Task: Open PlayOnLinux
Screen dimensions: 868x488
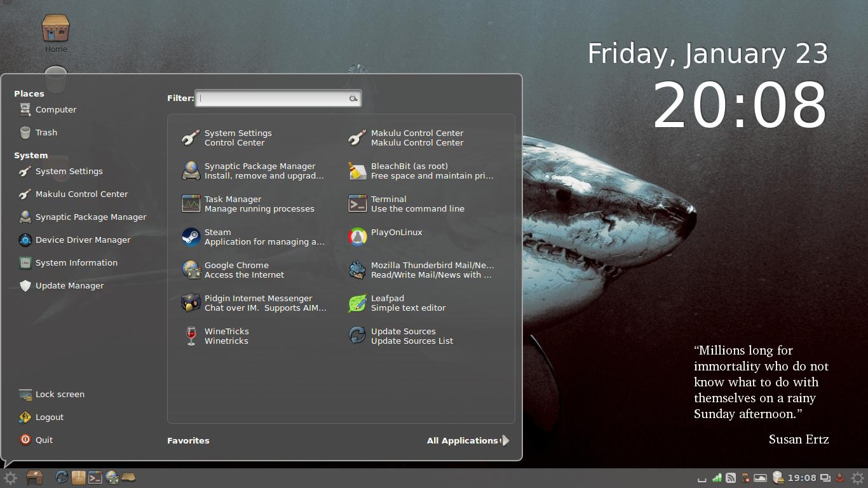Action: 419,237
